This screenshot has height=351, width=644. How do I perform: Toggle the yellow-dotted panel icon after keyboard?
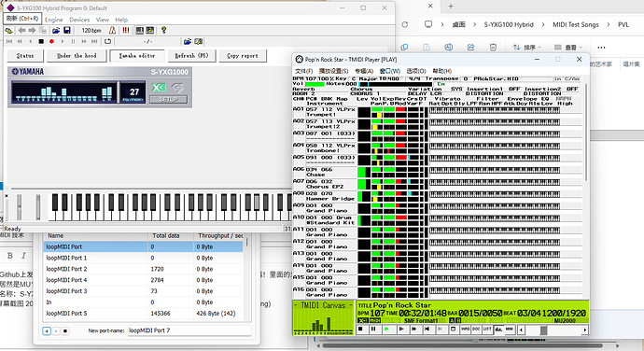point(150,31)
